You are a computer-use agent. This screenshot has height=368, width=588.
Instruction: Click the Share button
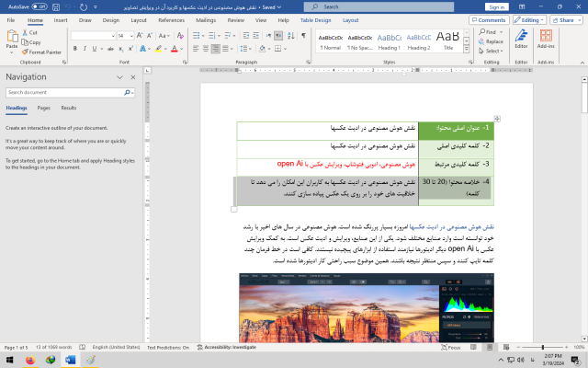click(x=566, y=20)
